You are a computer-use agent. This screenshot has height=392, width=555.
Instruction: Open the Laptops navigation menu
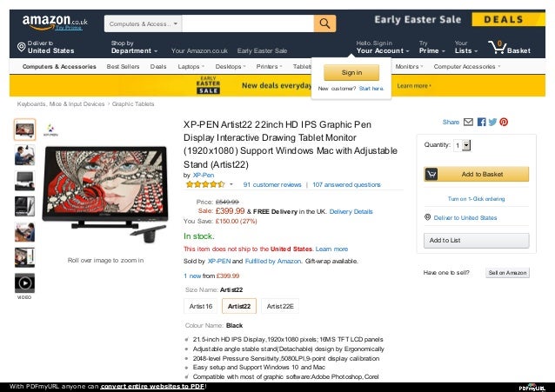point(191,67)
